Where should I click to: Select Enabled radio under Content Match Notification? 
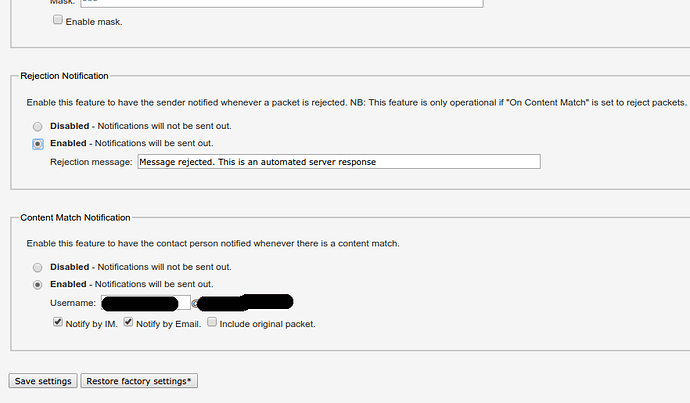coord(37,285)
